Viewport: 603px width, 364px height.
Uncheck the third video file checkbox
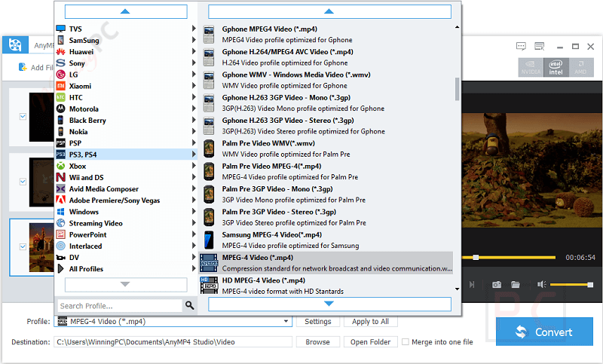coord(23,246)
